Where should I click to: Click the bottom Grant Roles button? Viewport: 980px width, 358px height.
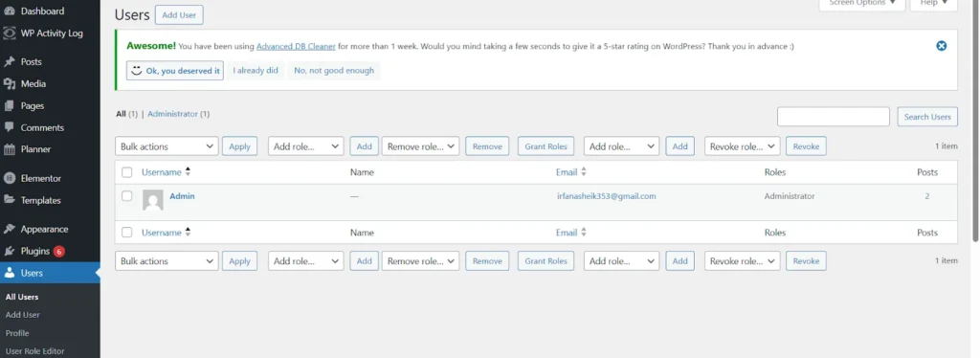(546, 261)
